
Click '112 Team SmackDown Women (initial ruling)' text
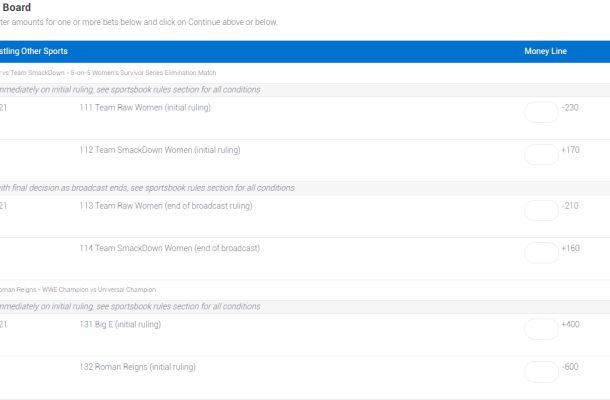tap(160, 150)
